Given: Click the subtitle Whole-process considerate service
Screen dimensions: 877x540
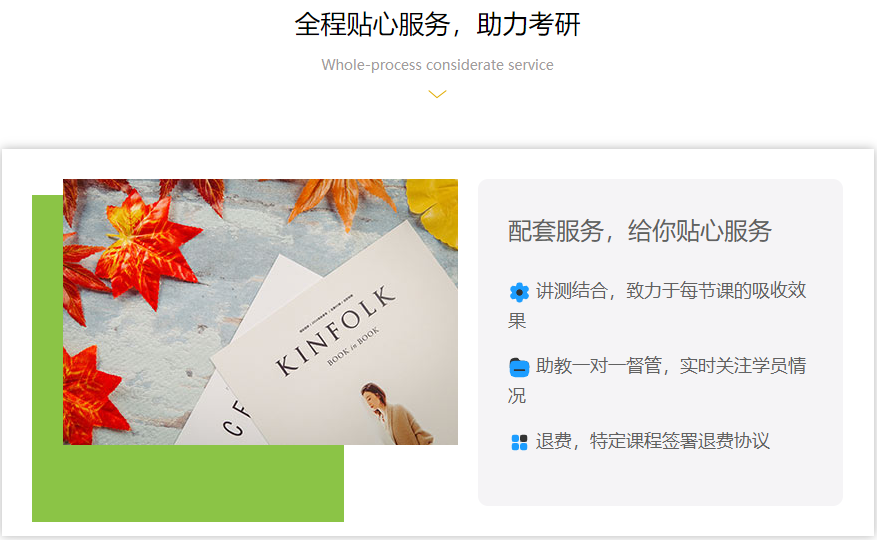Looking at the screenshot, I should pyautogui.click(x=437, y=65).
